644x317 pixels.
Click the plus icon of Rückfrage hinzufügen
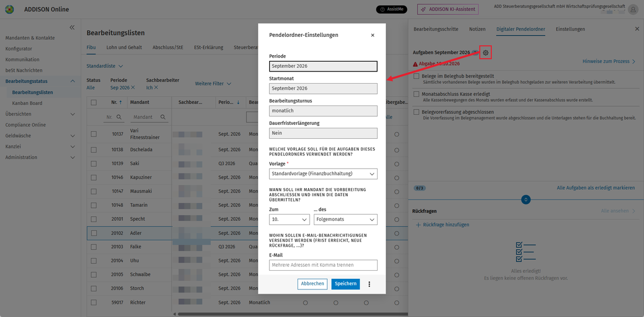tap(418, 225)
